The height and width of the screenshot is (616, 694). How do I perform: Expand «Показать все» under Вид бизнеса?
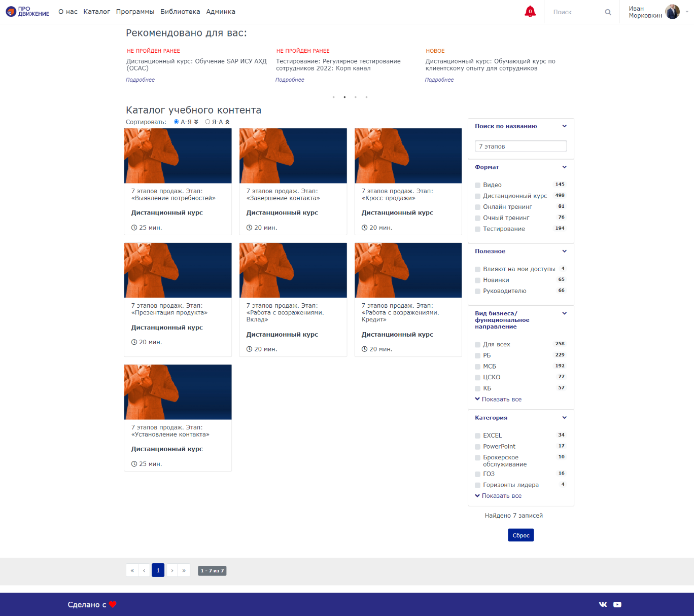tap(499, 399)
